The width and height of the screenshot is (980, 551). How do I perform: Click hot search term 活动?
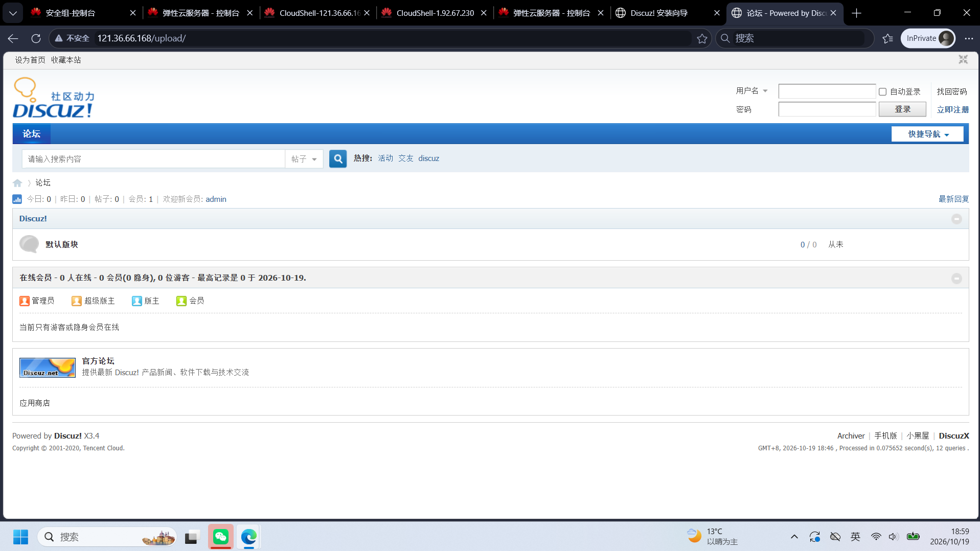(x=385, y=158)
